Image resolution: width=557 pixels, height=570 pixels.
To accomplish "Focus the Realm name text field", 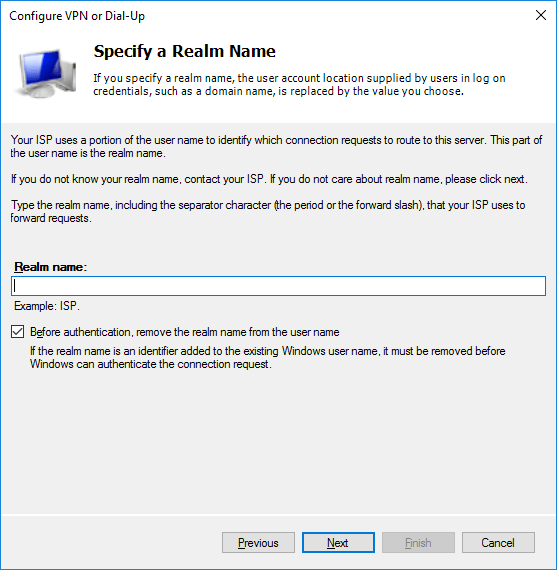I will [x=278, y=286].
